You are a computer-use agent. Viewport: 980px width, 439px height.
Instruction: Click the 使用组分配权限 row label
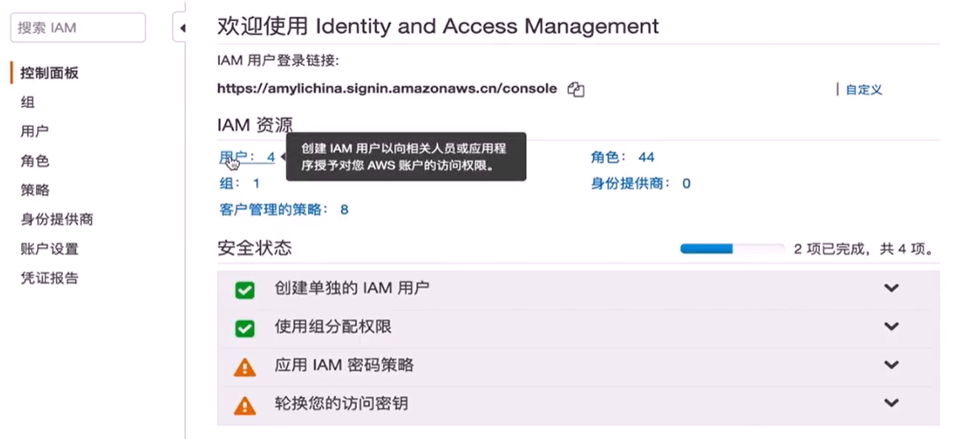click(x=333, y=326)
